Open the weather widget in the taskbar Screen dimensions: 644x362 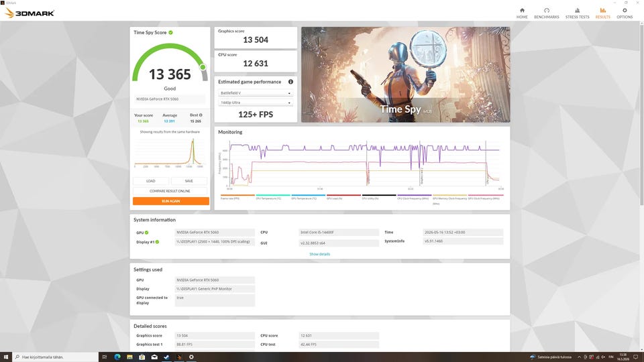551,357
